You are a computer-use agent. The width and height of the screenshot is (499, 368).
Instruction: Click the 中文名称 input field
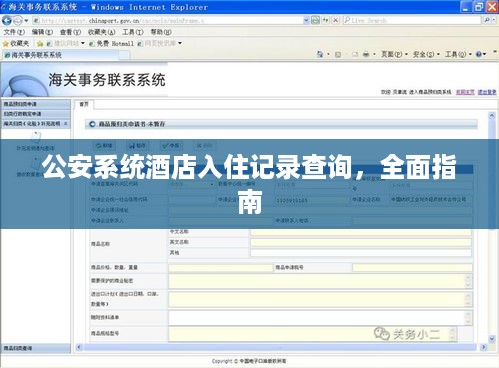(361, 232)
